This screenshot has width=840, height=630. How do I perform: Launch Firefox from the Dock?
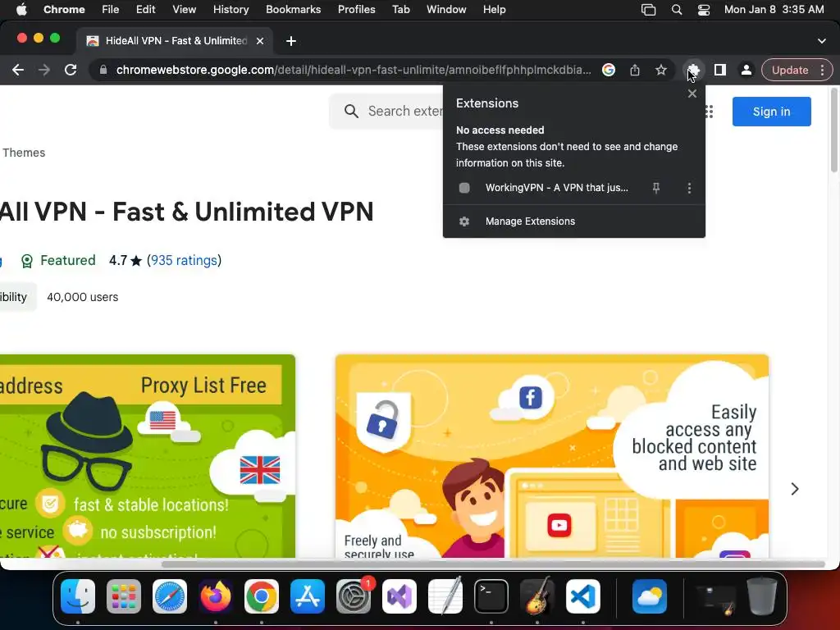coord(216,596)
